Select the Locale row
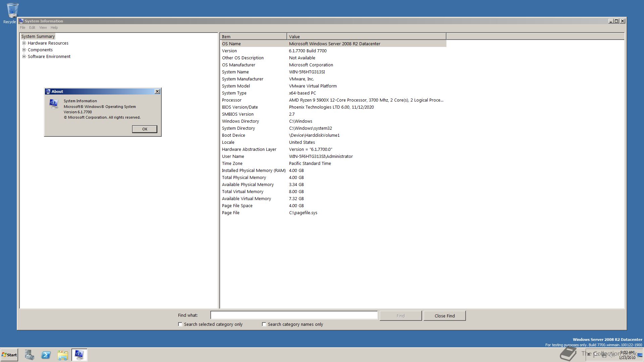This screenshot has width=644, height=362. [333, 142]
